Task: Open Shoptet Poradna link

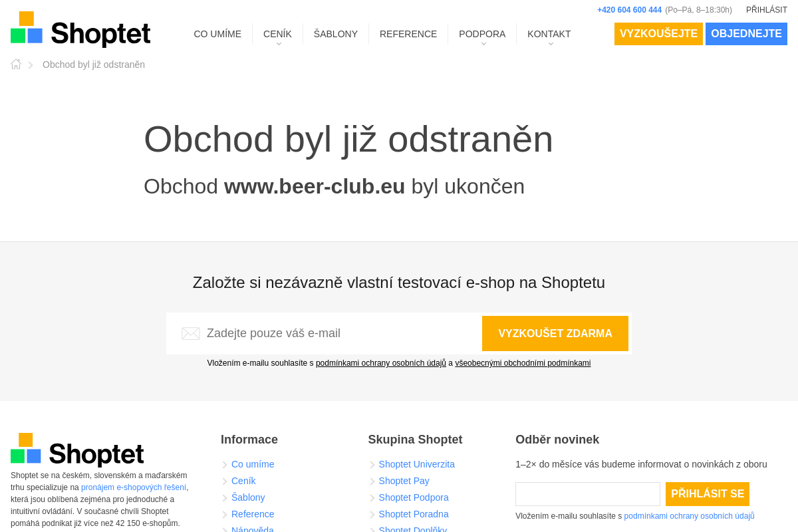Action: click(x=414, y=514)
